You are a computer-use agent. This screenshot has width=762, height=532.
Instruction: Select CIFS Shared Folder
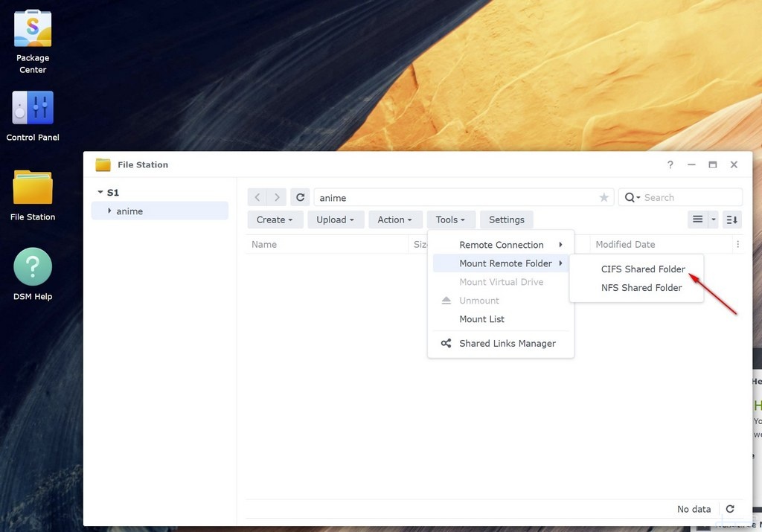coord(642,269)
